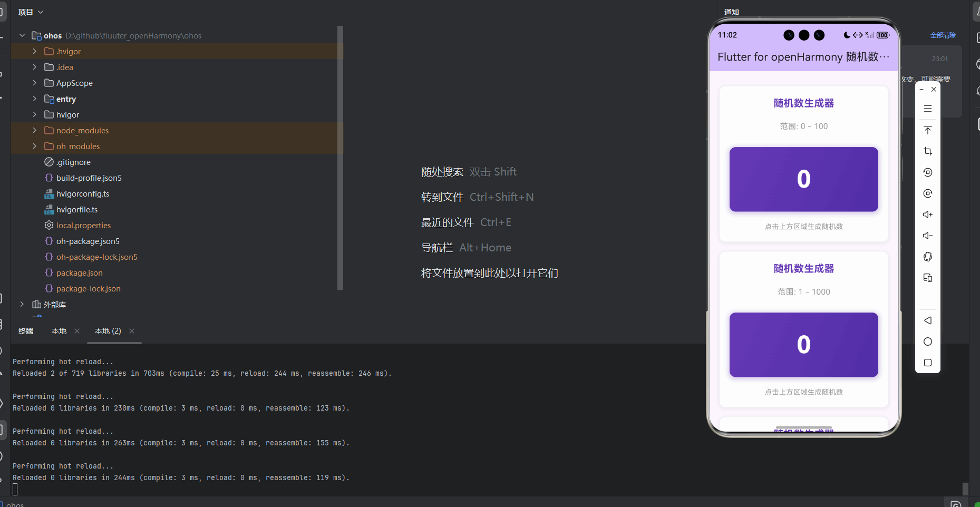The height and width of the screenshot is (507, 980).
Task: Rotate the emulator screen clockwise
Action: 928,193
